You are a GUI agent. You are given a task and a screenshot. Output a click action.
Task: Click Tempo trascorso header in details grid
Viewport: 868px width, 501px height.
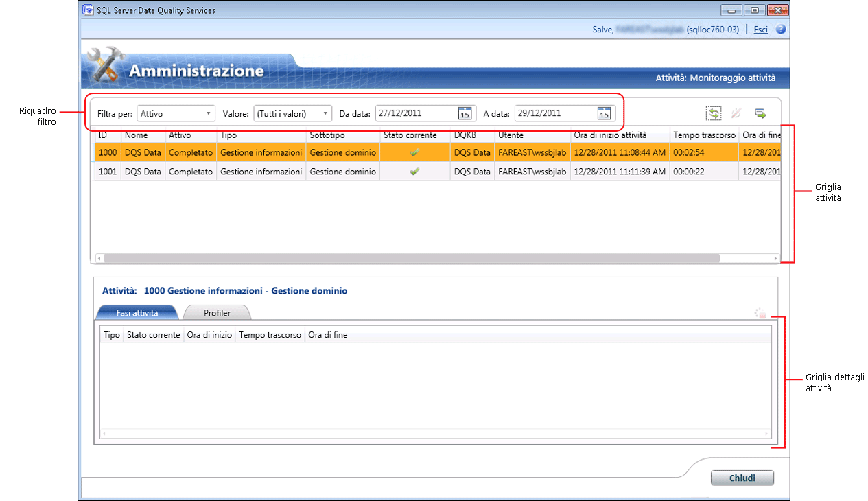(x=270, y=335)
